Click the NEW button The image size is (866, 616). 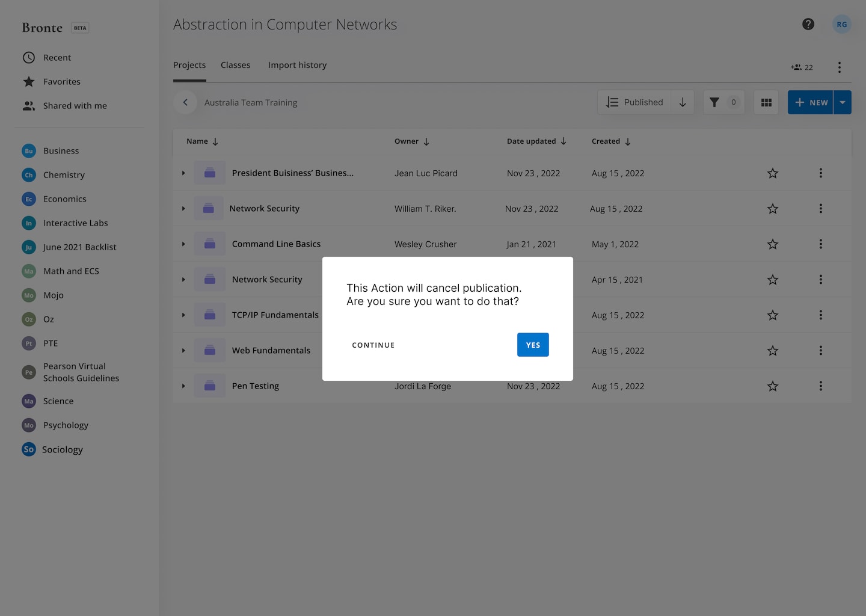click(x=811, y=102)
